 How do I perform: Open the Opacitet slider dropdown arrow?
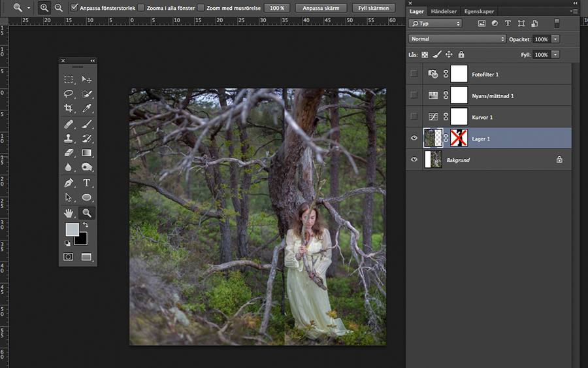coord(555,39)
